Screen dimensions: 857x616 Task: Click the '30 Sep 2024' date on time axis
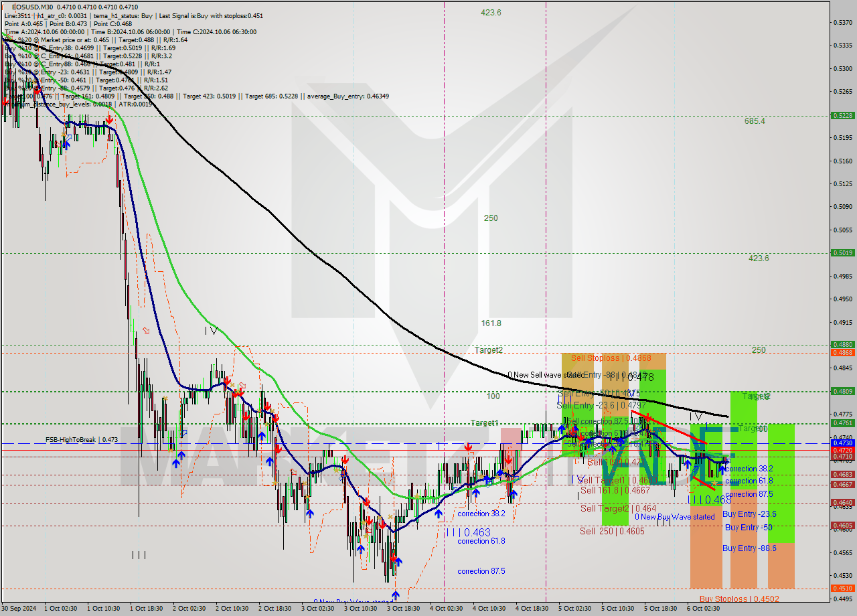click(x=18, y=609)
